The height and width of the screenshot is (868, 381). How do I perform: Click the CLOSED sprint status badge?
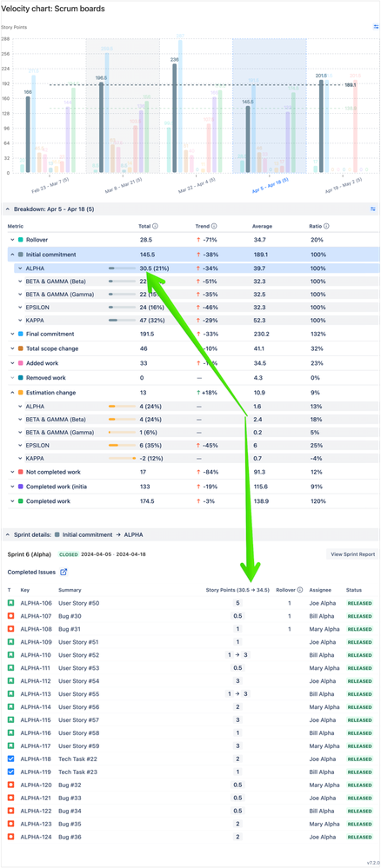point(68,554)
